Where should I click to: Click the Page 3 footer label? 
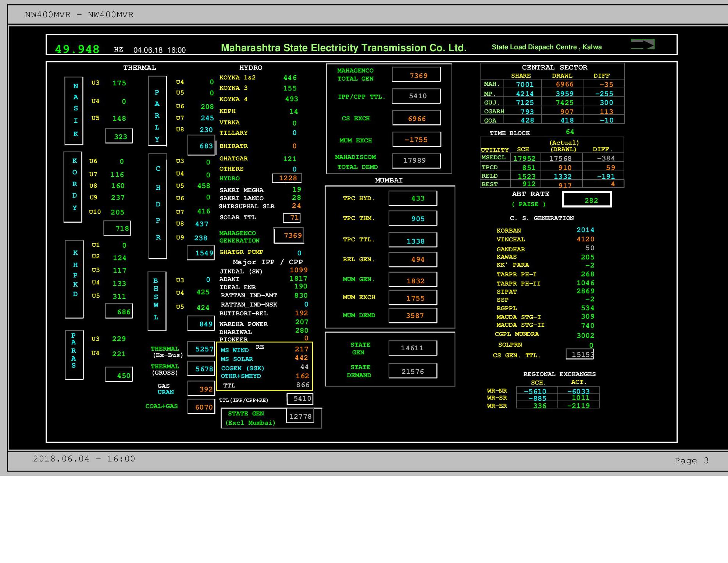pos(691,461)
